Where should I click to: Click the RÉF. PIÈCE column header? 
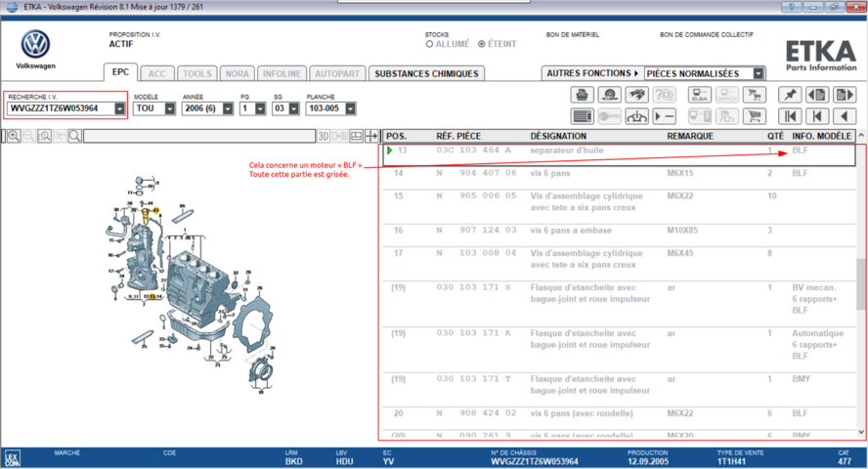click(x=458, y=136)
